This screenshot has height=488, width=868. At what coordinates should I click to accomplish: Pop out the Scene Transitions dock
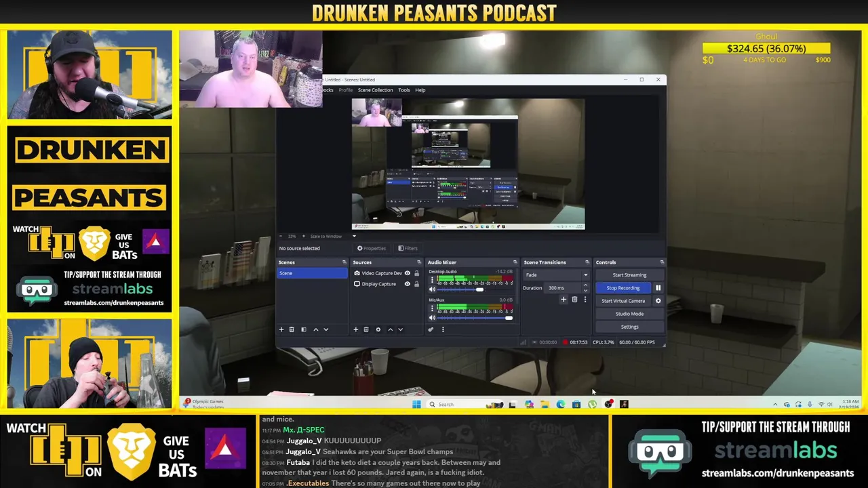[587, 262]
